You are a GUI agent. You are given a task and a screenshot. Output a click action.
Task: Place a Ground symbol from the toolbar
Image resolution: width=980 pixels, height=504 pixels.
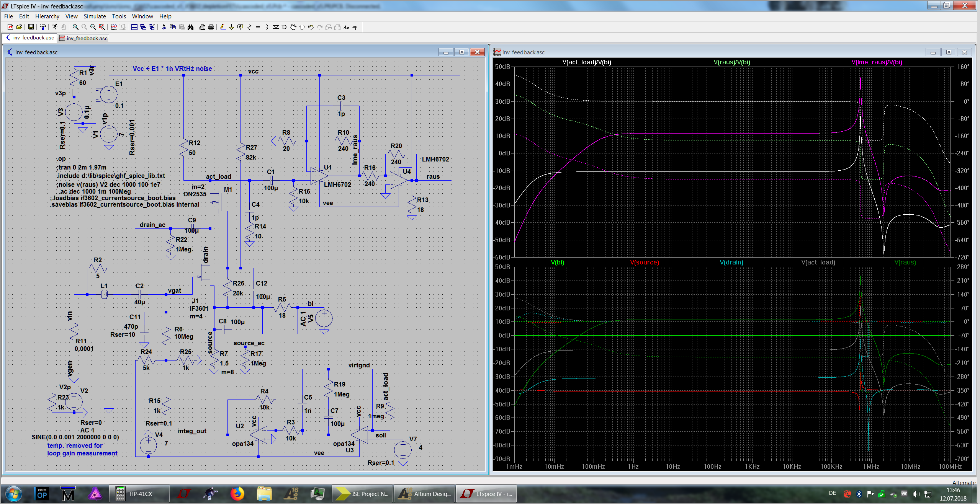tap(232, 27)
